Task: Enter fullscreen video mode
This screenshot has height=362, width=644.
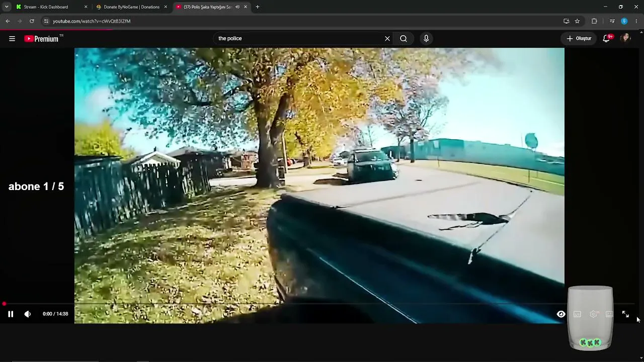Action: click(x=625, y=314)
